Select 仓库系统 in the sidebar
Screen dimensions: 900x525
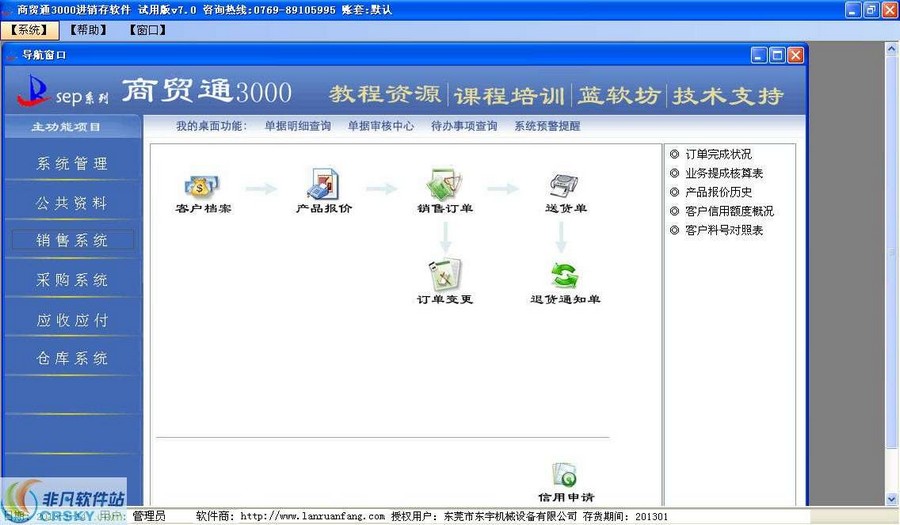[x=72, y=358]
